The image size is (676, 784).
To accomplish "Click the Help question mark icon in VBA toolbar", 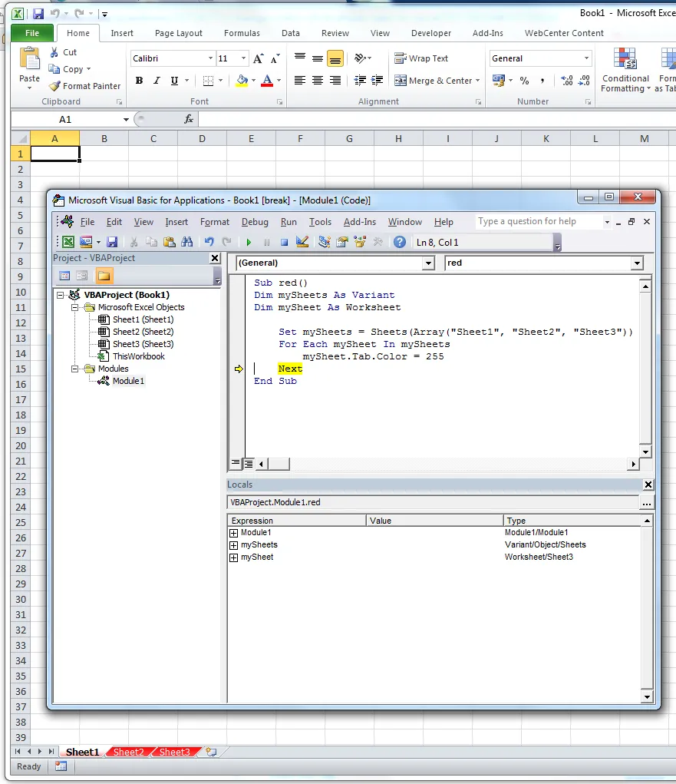I will click(x=399, y=243).
